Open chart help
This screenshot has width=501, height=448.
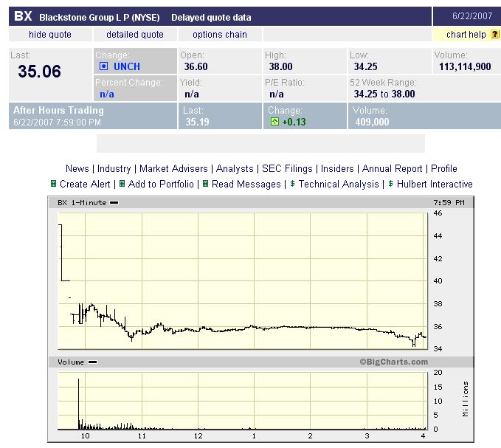[466, 34]
